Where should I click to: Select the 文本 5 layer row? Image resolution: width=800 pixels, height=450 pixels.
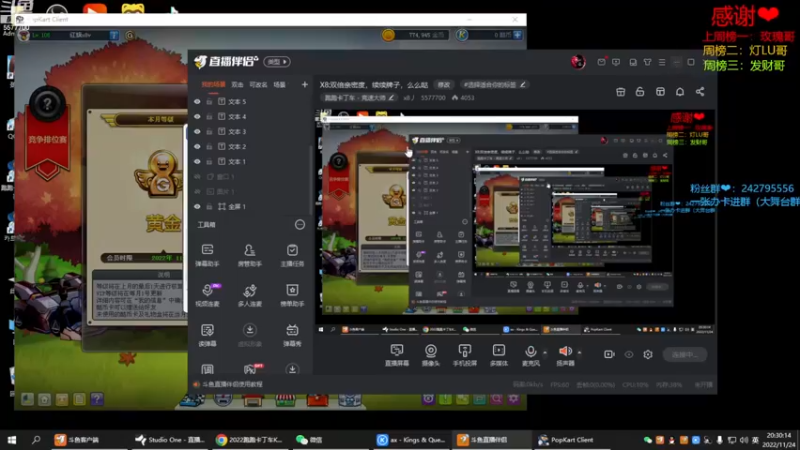tap(251, 102)
